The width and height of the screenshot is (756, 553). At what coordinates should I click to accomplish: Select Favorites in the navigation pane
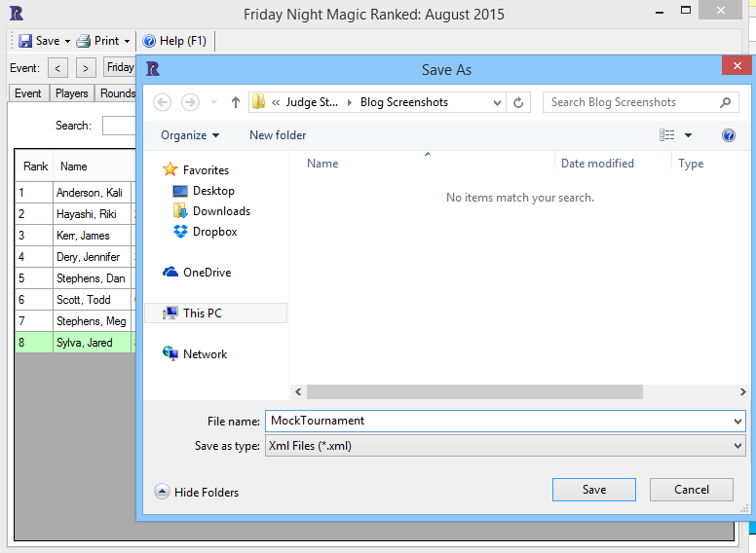[x=196, y=170]
